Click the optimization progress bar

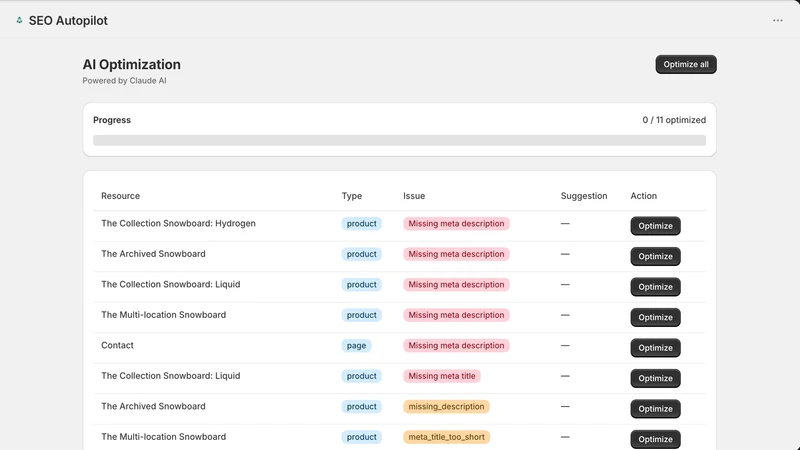click(399, 140)
